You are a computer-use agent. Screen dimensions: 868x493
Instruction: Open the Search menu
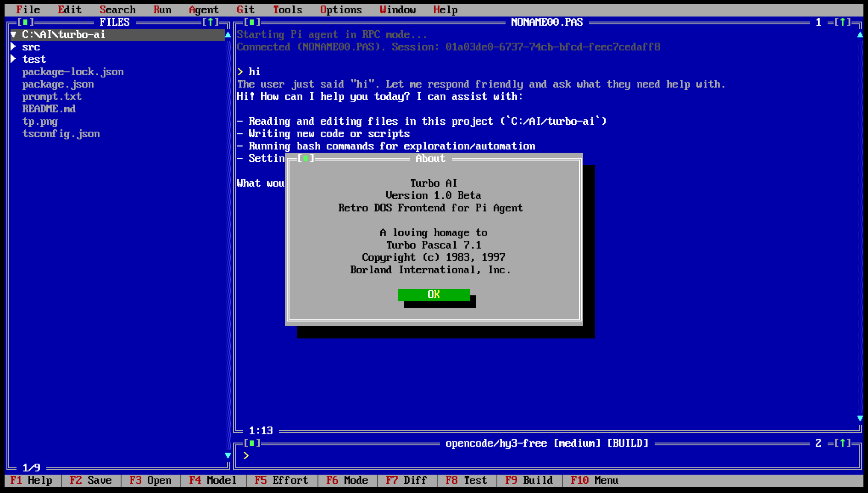117,10
